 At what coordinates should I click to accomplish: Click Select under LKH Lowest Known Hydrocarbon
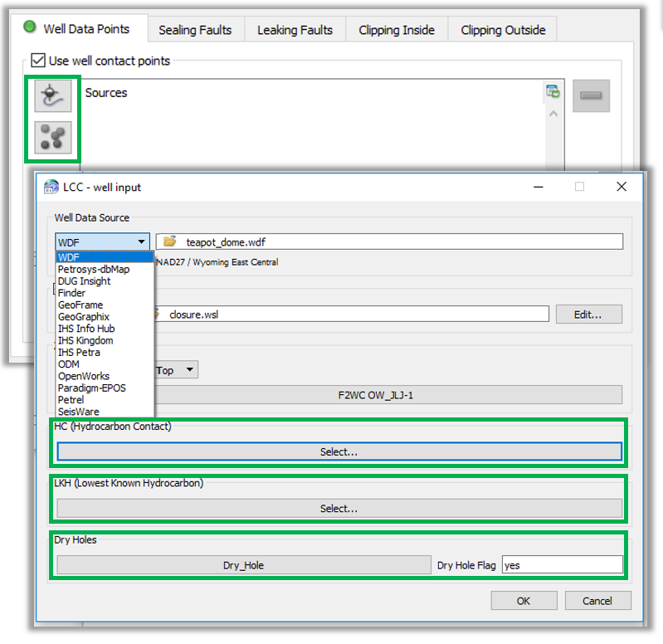click(339, 509)
